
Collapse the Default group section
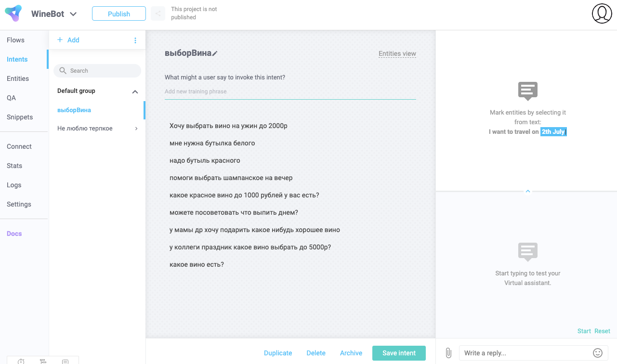[135, 91]
